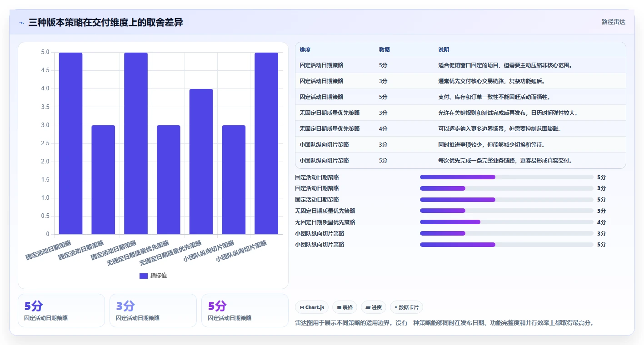The image size is (644, 345).
Task: Click the footer note beginning 雷达图用于展示
Action: click(x=444, y=323)
